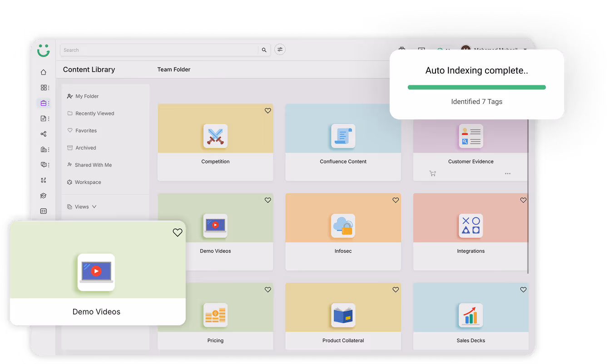This screenshot has width=614, height=364.
Task: Click the profile document icon on Customer Evidence
Action: click(x=471, y=136)
